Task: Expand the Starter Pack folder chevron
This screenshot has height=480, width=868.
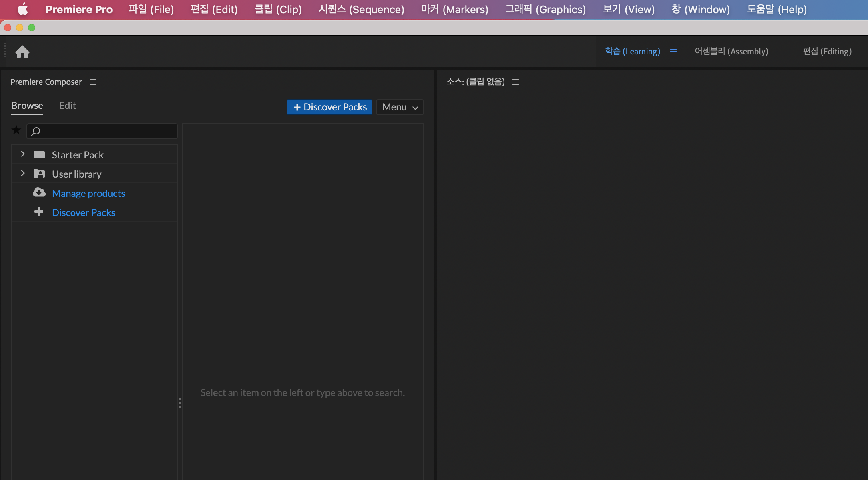Action: (x=23, y=154)
